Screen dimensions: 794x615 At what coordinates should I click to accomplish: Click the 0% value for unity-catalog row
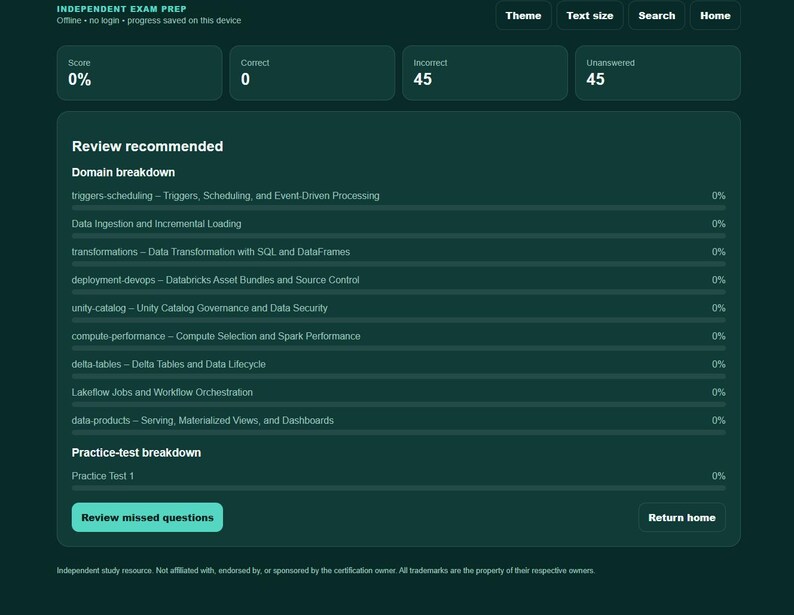pyautogui.click(x=719, y=308)
